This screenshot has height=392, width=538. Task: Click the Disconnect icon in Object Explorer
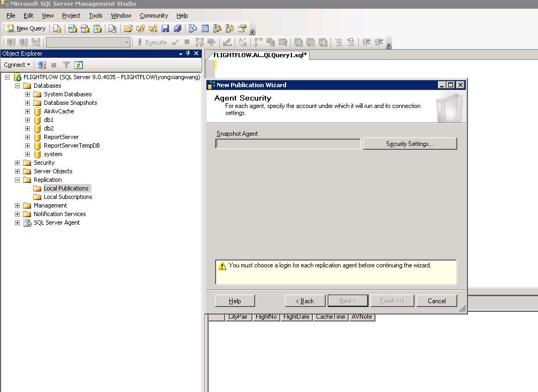click(42, 65)
